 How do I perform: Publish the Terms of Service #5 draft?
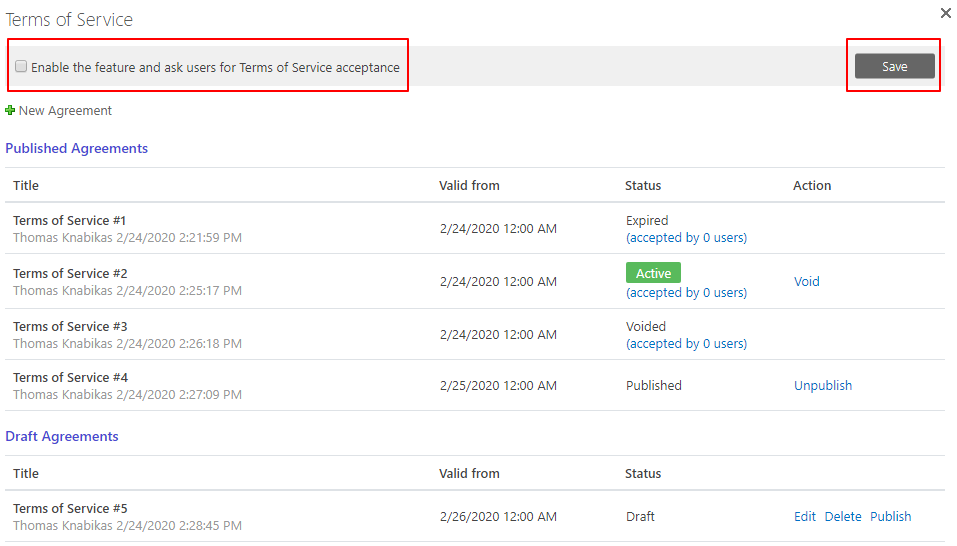pyautogui.click(x=890, y=516)
